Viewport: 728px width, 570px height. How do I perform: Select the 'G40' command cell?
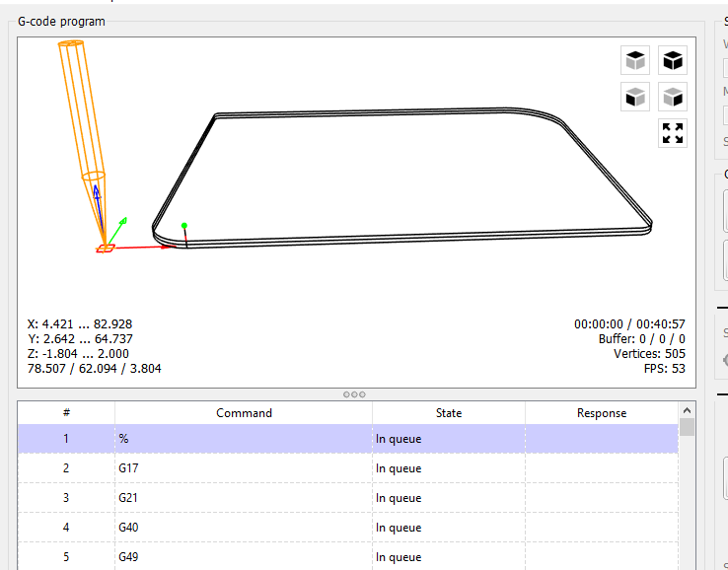[244, 528]
